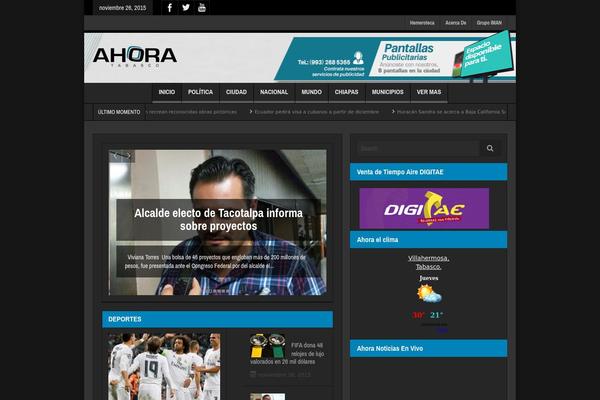Open the Mundo section
Viewport: 600px width, 400px height.
coord(311,92)
